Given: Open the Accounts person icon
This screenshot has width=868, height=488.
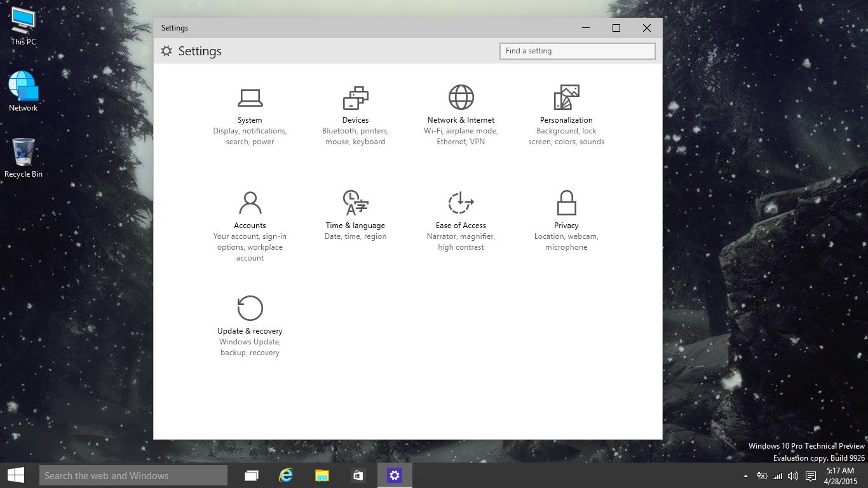Looking at the screenshot, I should [250, 203].
